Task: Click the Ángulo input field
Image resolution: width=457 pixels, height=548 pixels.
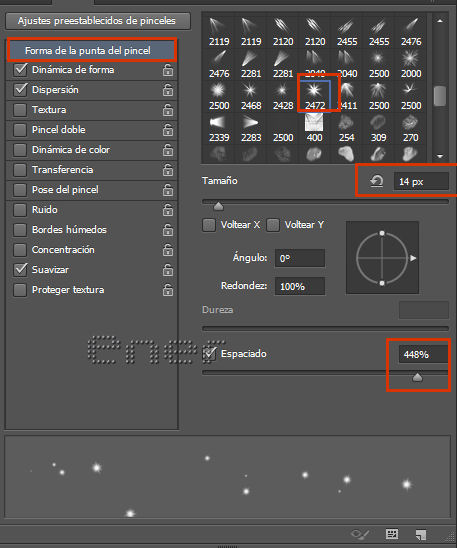Action: click(x=300, y=258)
